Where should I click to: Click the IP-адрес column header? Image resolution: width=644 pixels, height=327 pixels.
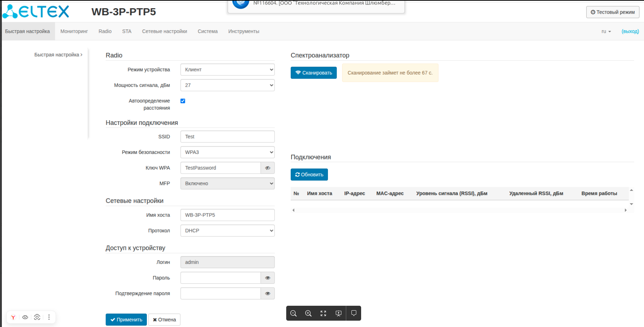[x=354, y=194]
